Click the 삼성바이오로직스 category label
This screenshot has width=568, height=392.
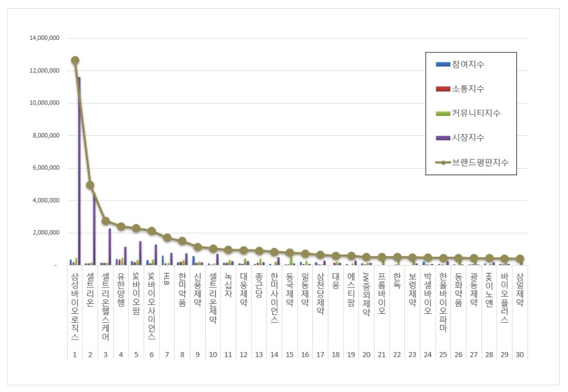(x=75, y=306)
